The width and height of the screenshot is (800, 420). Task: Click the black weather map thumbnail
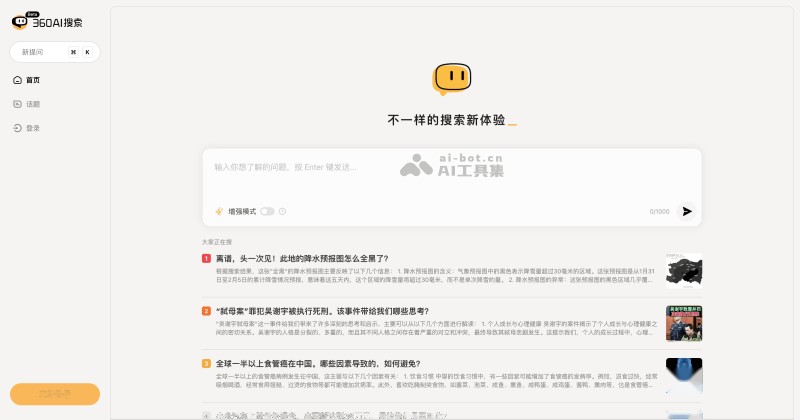pos(684,271)
